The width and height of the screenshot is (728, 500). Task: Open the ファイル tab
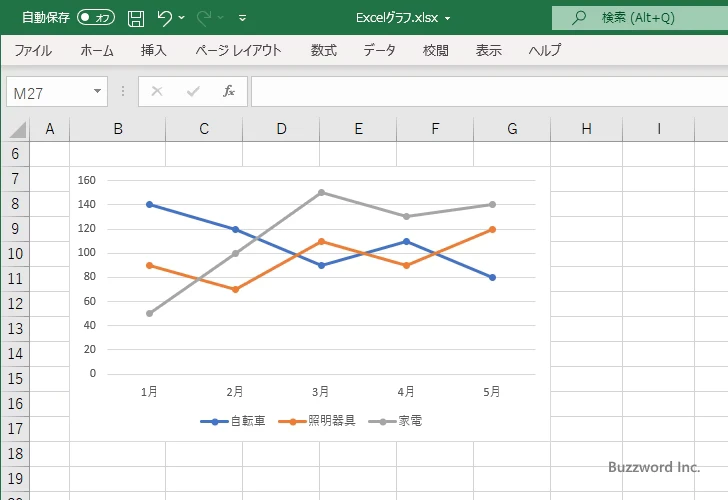[x=33, y=50]
